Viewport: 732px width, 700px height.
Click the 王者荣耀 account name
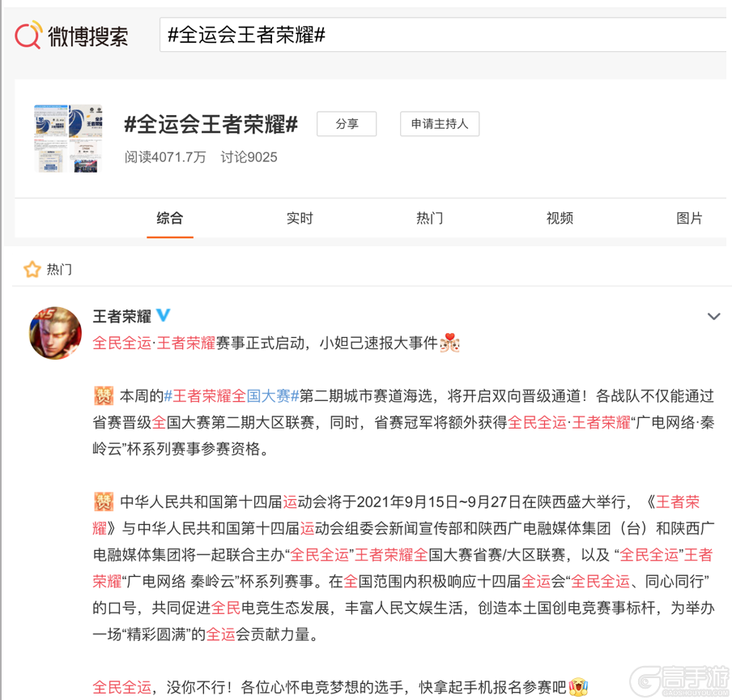pyautogui.click(x=122, y=316)
